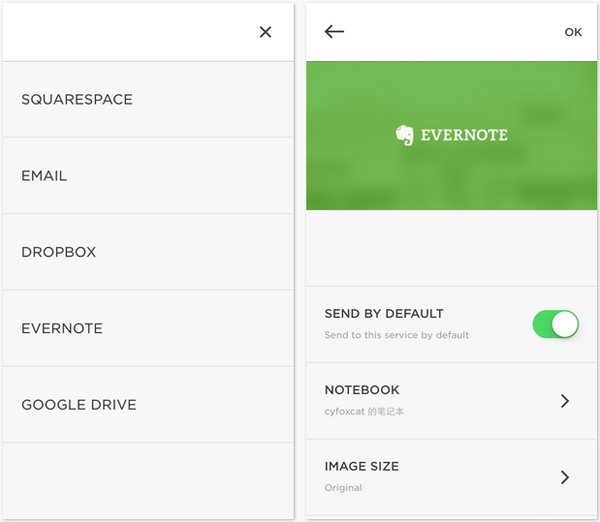The height and width of the screenshot is (522, 600).
Task: Select Squarespace from the services list
Action: (148, 100)
